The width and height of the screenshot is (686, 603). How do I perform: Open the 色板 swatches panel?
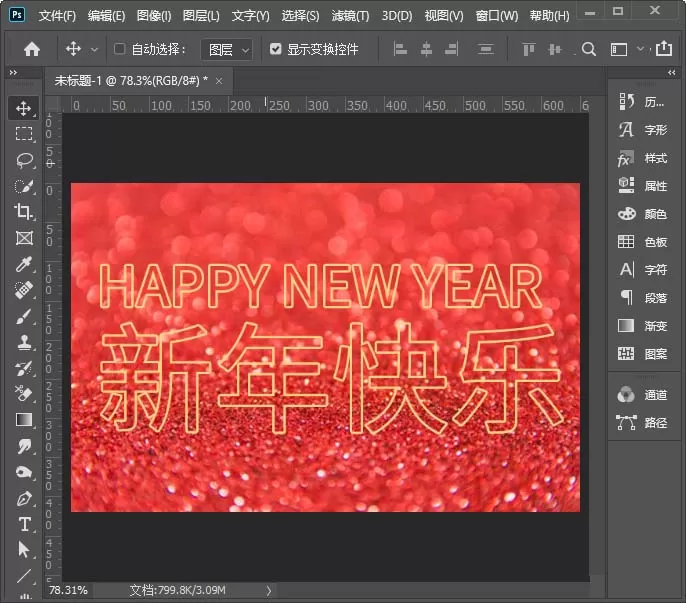coord(642,242)
